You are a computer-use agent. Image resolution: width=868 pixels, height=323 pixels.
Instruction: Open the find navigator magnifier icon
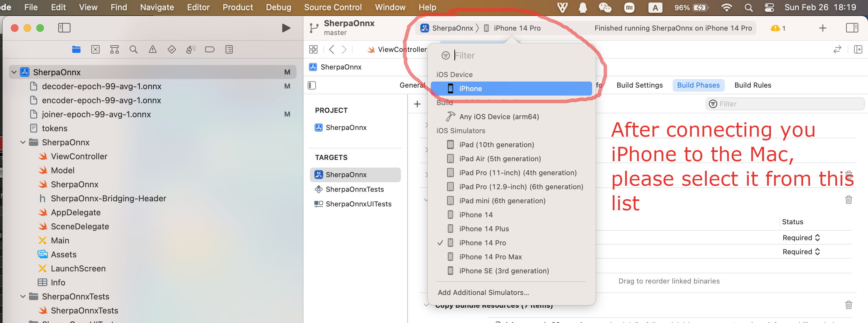[x=133, y=50]
